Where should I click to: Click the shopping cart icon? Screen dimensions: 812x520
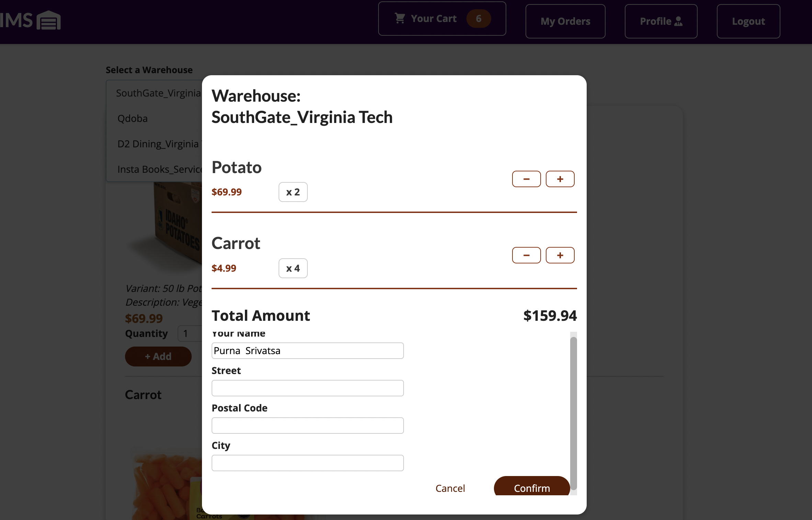coord(400,18)
